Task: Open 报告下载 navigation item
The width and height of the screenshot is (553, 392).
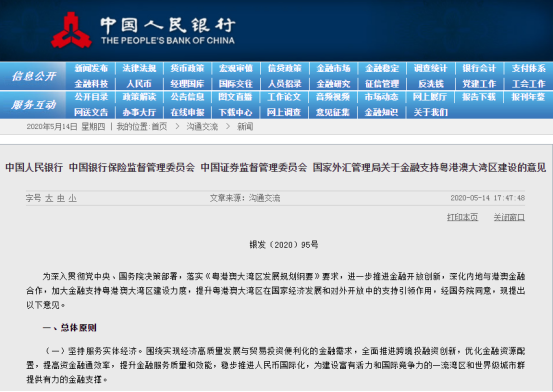Action: (x=479, y=97)
